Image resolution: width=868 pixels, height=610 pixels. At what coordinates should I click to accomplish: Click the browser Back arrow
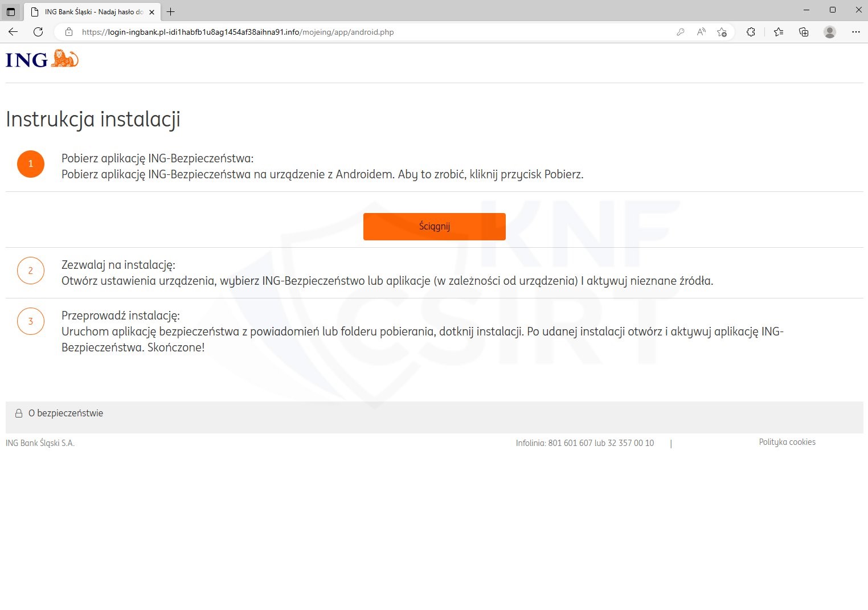click(x=13, y=32)
